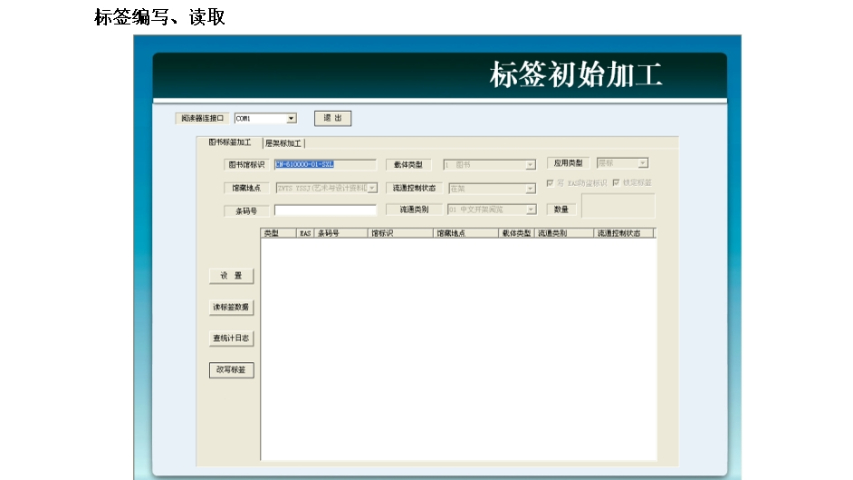Screen dimensions: 853x480
Task: Click the 改写标签 button
Action: (231, 370)
